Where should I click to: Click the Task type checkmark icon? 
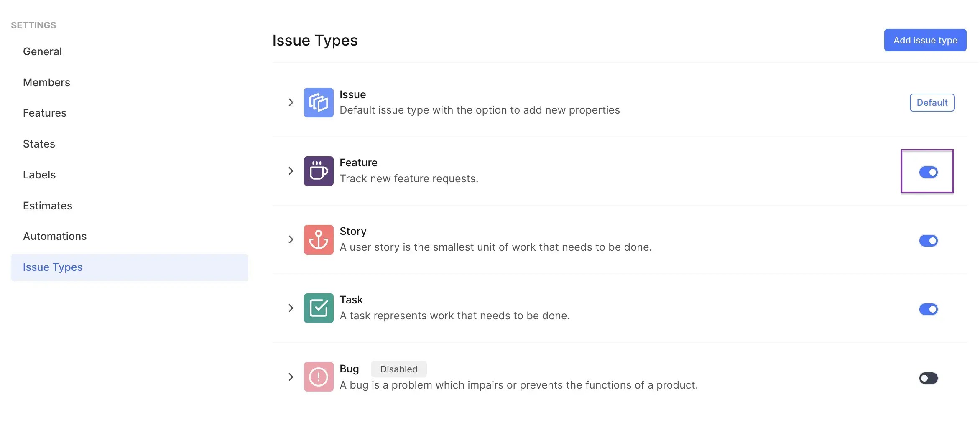(318, 308)
